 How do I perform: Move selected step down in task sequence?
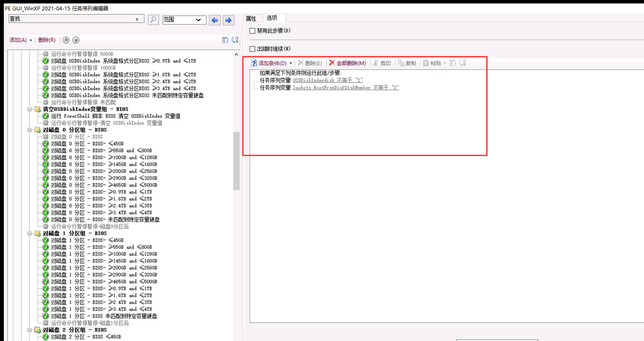(235, 40)
